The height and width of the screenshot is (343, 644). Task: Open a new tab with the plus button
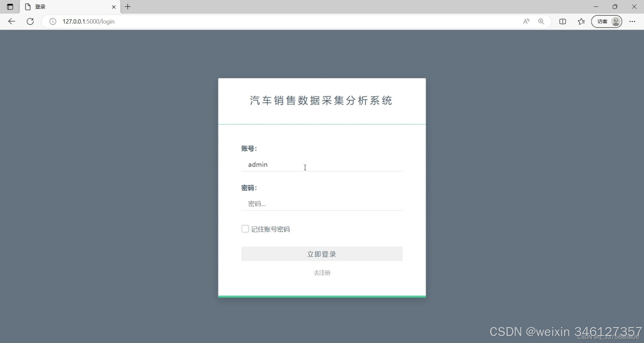tap(128, 7)
